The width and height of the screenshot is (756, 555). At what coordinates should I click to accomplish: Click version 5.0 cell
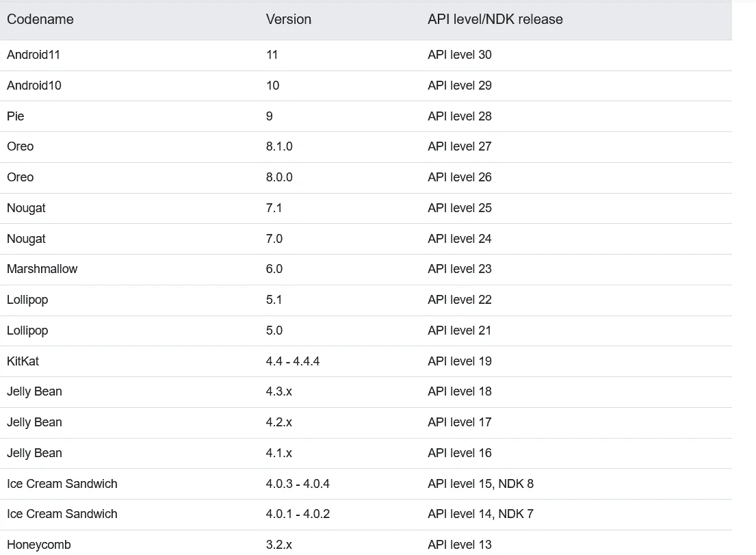tap(274, 331)
